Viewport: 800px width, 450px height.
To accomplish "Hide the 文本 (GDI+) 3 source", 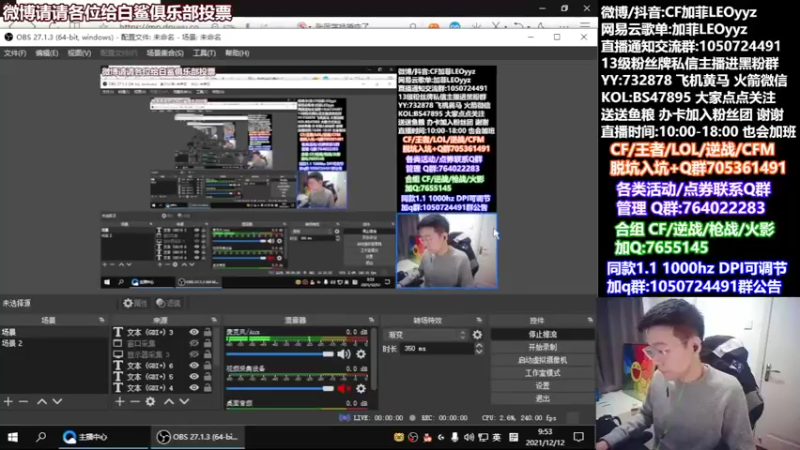I will pyautogui.click(x=194, y=332).
